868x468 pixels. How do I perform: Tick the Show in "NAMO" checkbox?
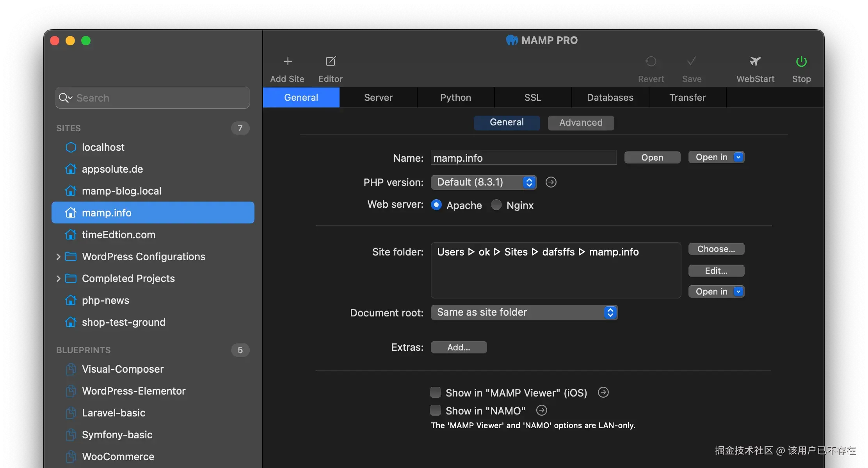tap(436, 410)
